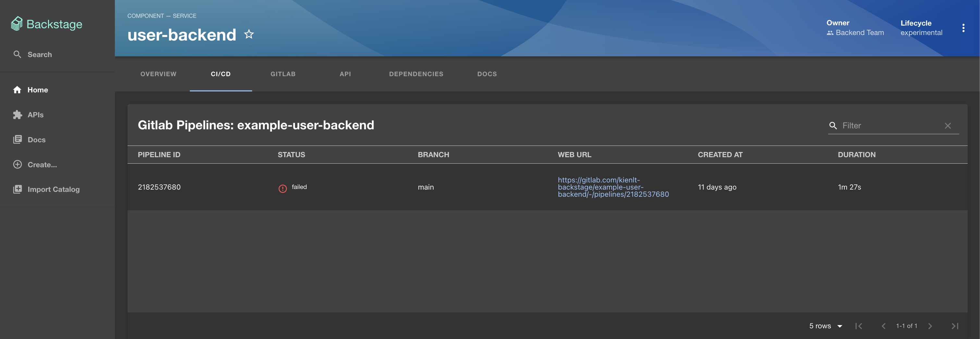Viewport: 980px width, 339px height.
Task: Expand the 5 rows page size dropdown
Action: [826, 326]
